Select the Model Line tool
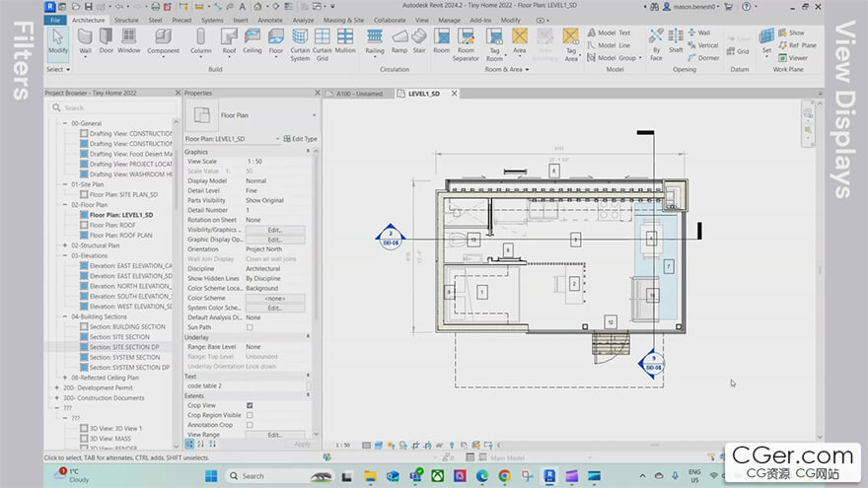The image size is (868, 488). (x=609, y=45)
